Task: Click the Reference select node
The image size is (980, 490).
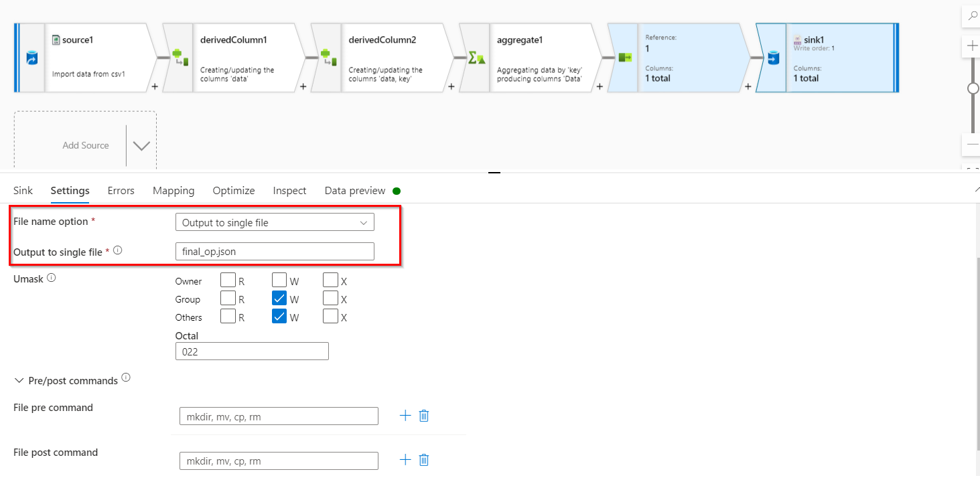Action: click(x=678, y=58)
